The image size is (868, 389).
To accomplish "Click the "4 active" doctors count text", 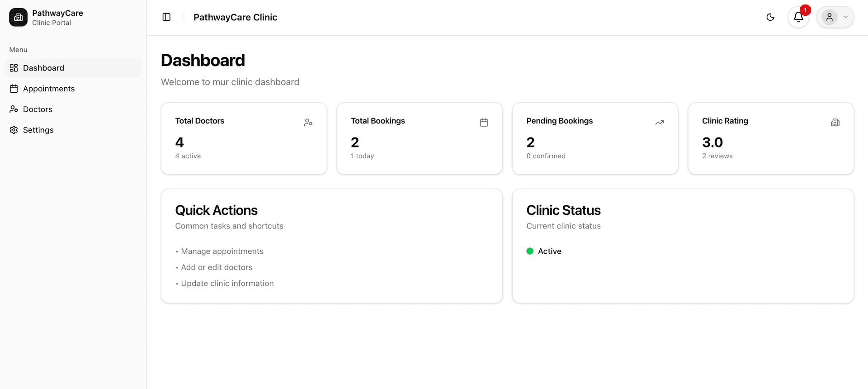I will (188, 156).
